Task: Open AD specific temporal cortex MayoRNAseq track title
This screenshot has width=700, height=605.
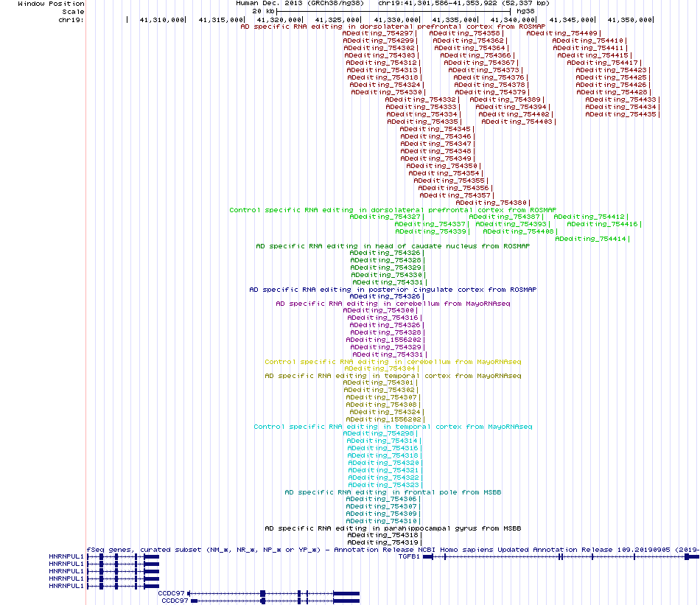Action: pyautogui.click(x=393, y=376)
